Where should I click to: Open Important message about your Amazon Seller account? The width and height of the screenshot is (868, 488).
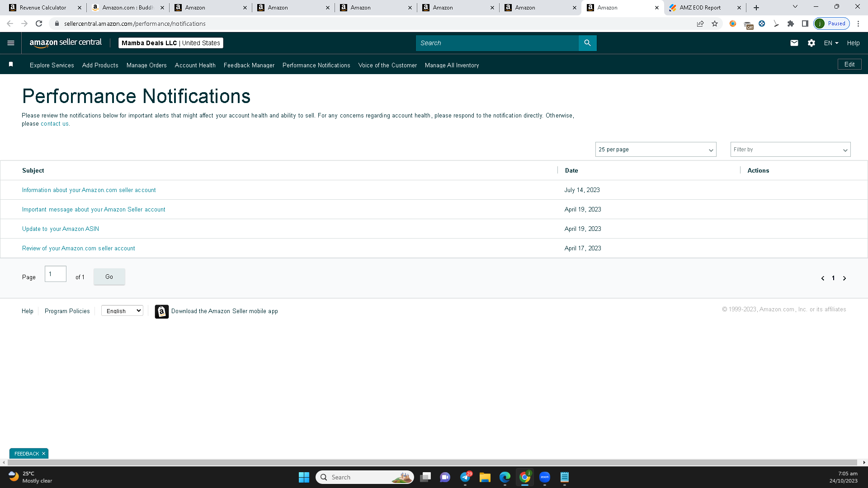point(94,210)
